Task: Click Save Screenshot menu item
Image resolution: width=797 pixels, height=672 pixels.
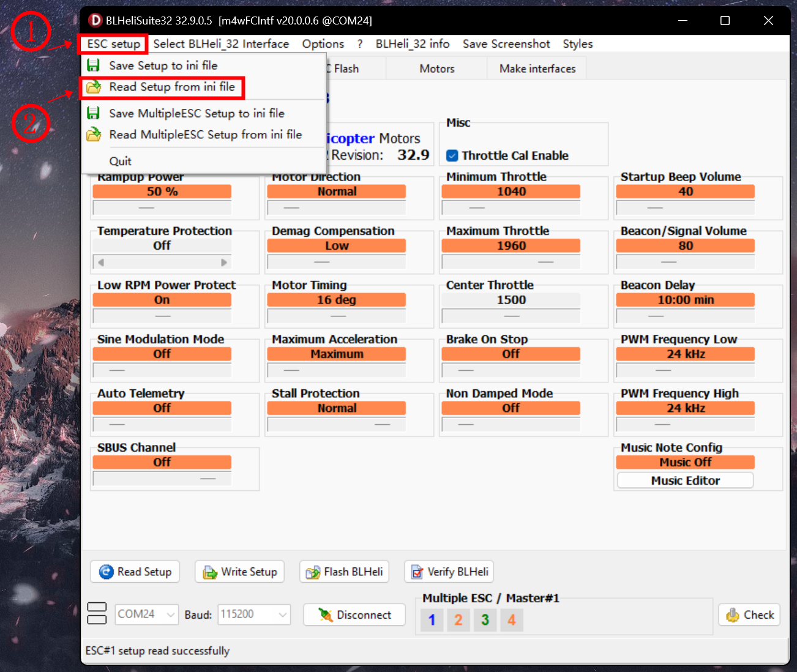Action: pos(506,44)
